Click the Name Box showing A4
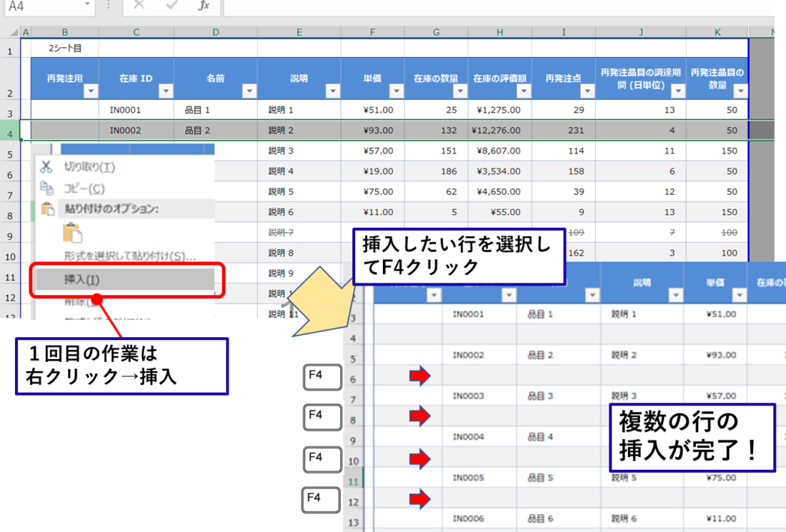Screen dimensions: 786x532 pyautogui.click(x=49, y=7)
